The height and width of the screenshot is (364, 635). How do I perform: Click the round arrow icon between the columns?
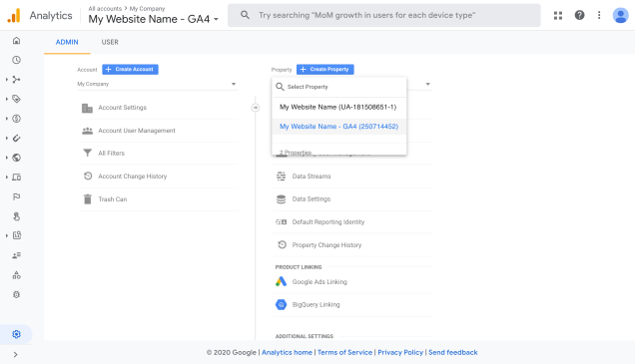point(256,107)
